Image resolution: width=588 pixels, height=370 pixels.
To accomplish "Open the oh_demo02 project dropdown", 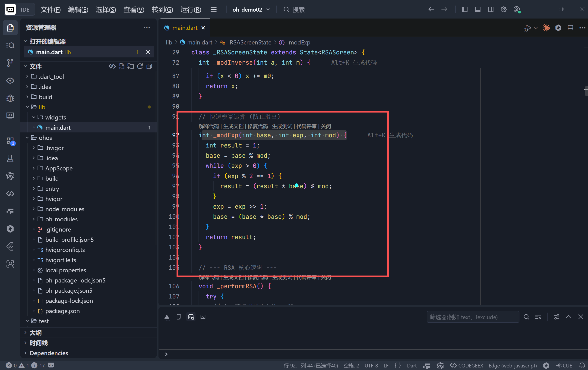I will tap(251, 9).
